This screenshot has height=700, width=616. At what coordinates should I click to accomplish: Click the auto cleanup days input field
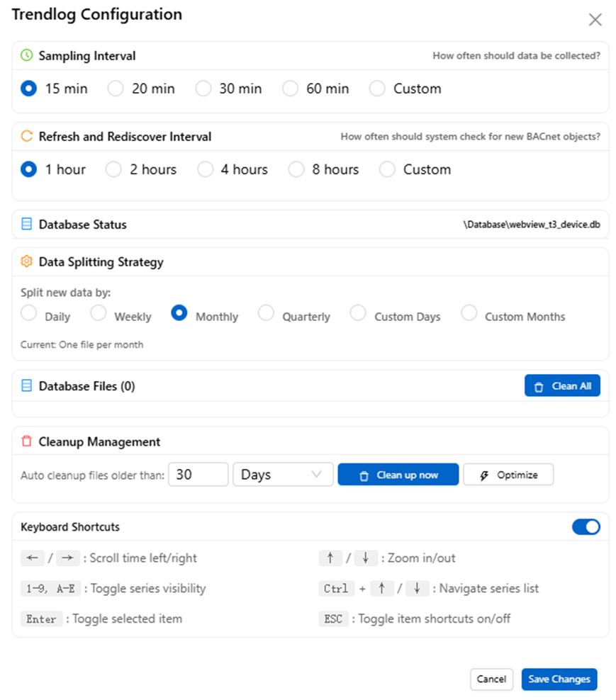tap(198, 474)
